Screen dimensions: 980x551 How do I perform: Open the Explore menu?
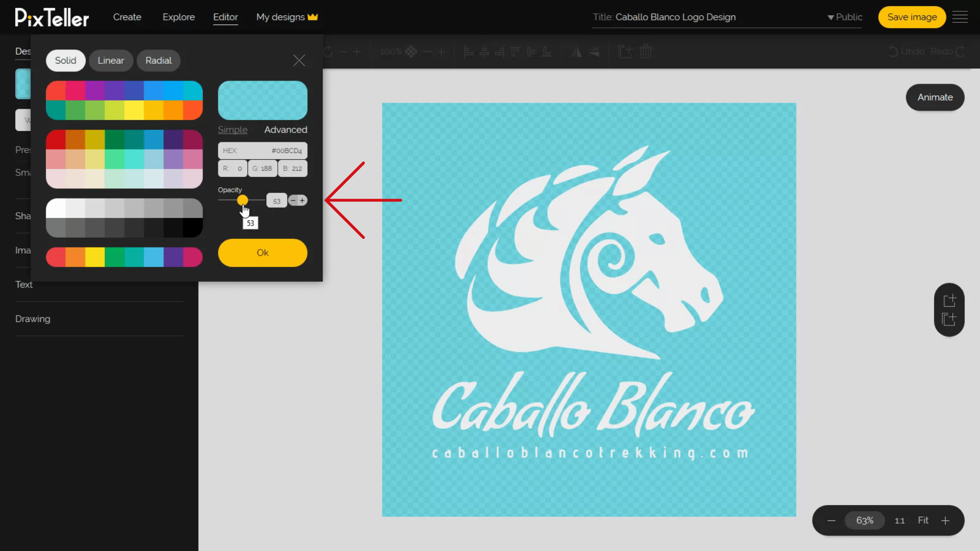click(179, 17)
